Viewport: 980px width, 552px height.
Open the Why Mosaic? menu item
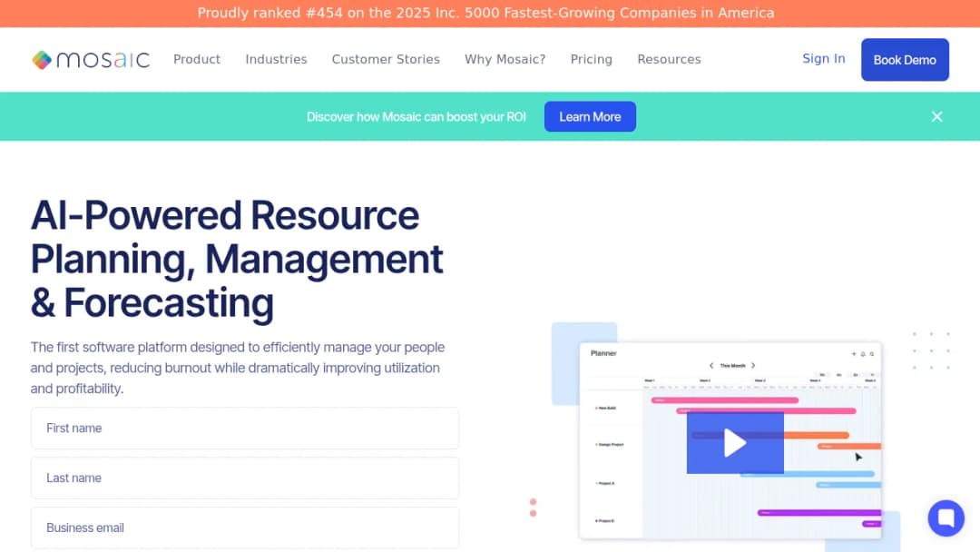pyautogui.click(x=505, y=59)
